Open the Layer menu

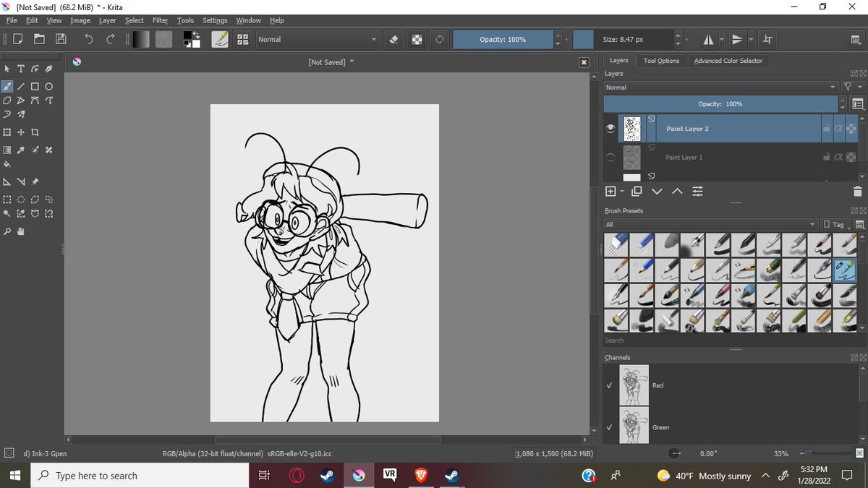107,20
